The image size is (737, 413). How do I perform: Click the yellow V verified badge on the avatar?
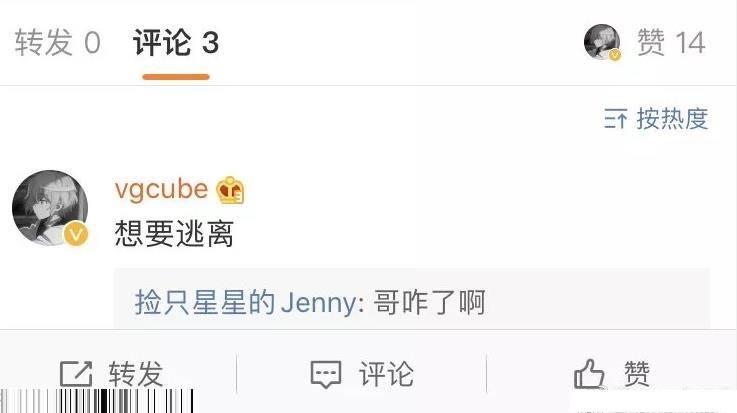click(x=76, y=234)
